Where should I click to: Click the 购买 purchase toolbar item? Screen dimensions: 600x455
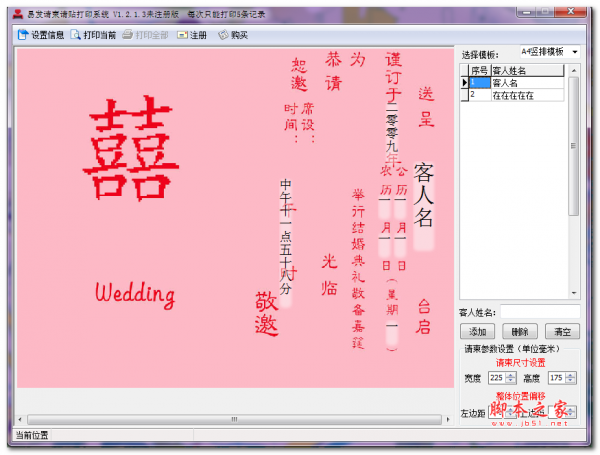[233, 35]
